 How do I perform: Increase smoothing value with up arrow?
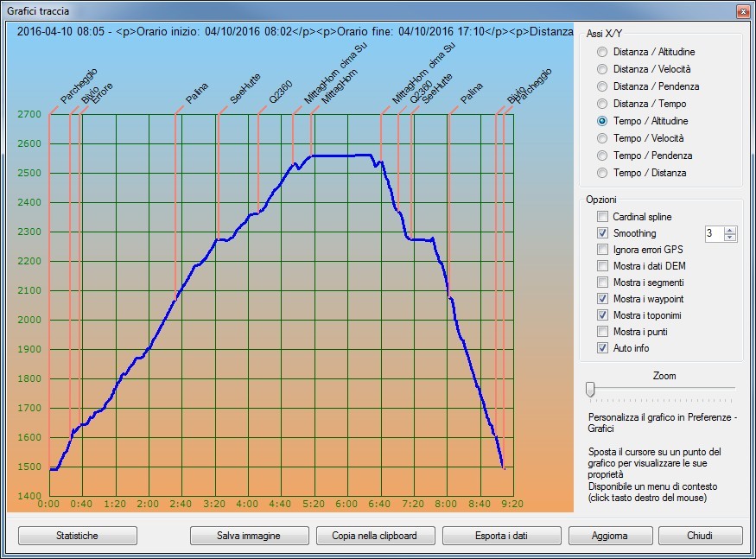730,230
